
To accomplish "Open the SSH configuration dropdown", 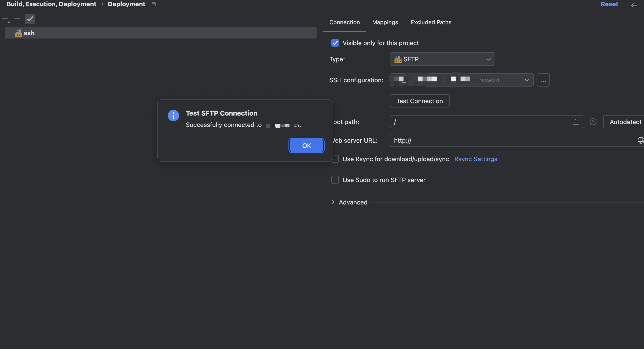I will pos(461,80).
